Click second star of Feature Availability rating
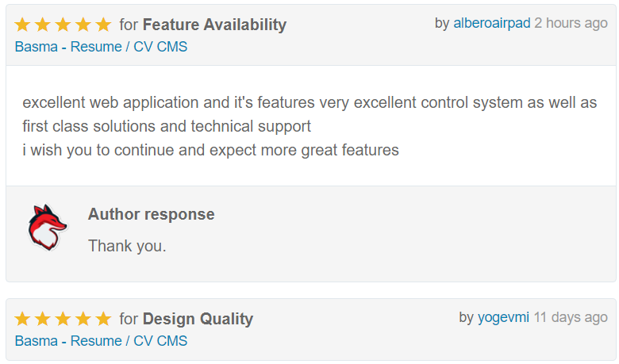The height and width of the screenshot is (364, 619). coord(43,25)
